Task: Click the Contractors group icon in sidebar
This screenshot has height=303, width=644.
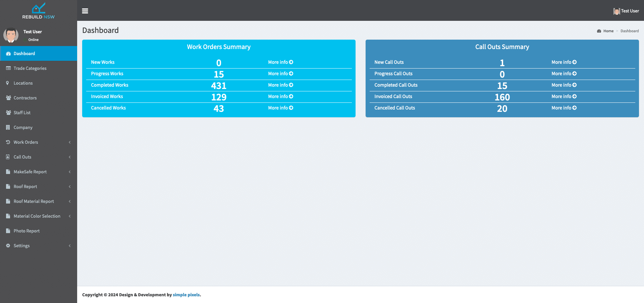Action: click(8, 98)
